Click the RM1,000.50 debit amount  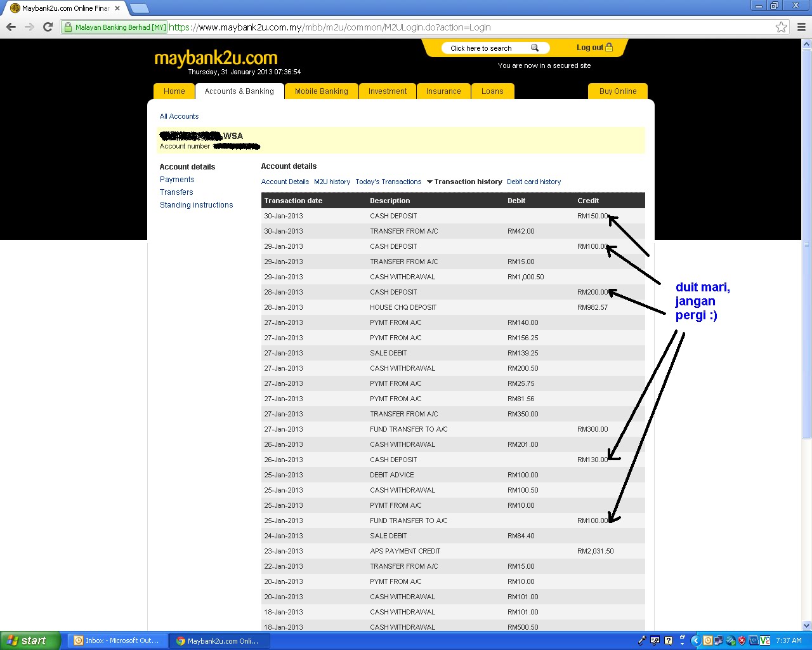point(525,277)
